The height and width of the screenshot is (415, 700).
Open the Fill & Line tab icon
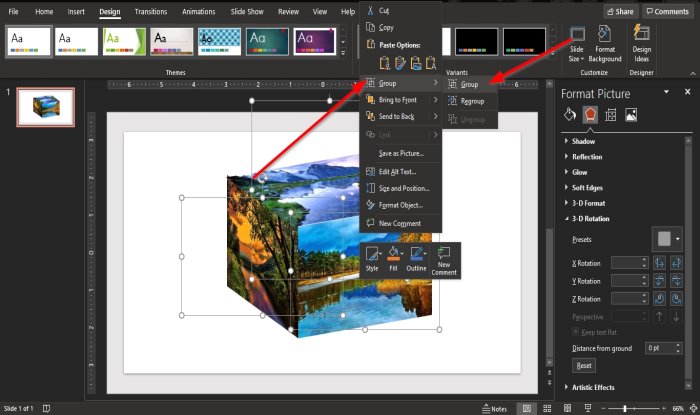coord(570,115)
